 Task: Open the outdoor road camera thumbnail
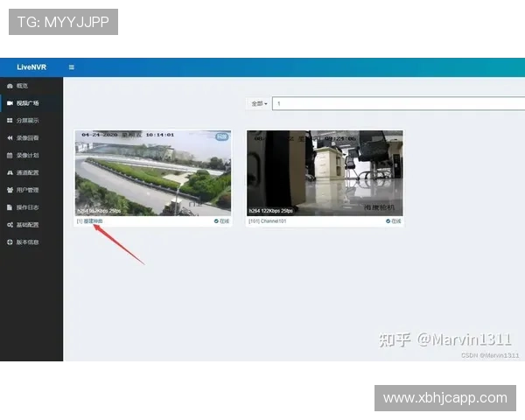(x=153, y=172)
